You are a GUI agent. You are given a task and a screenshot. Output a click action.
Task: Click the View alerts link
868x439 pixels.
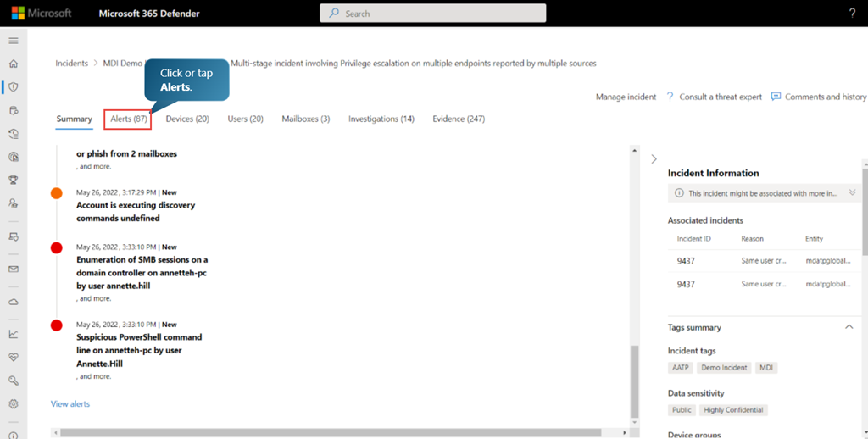click(70, 403)
